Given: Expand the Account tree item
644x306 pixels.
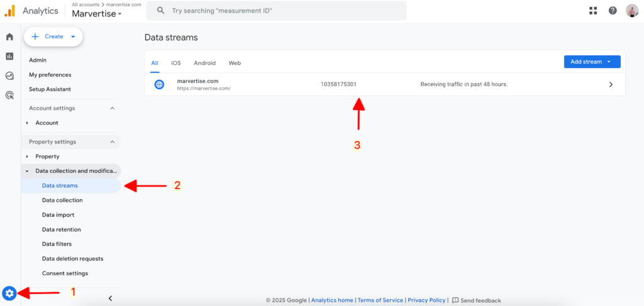Looking at the screenshot, I should pyautogui.click(x=28, y=123).
